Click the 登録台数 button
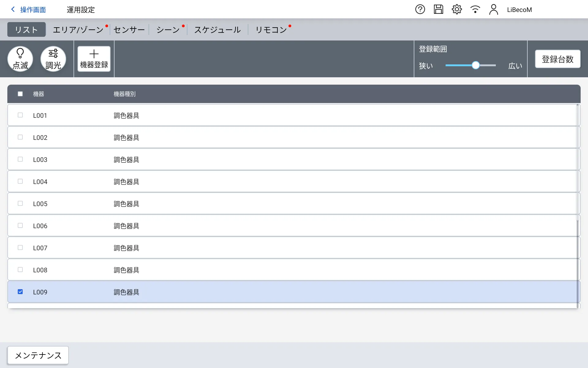588x368 pixels. (x=557, y=59)
